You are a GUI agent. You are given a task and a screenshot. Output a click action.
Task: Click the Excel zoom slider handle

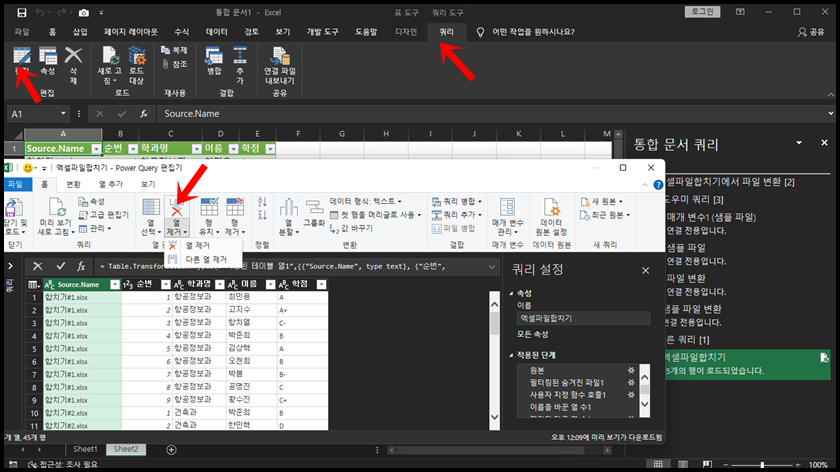762,464
